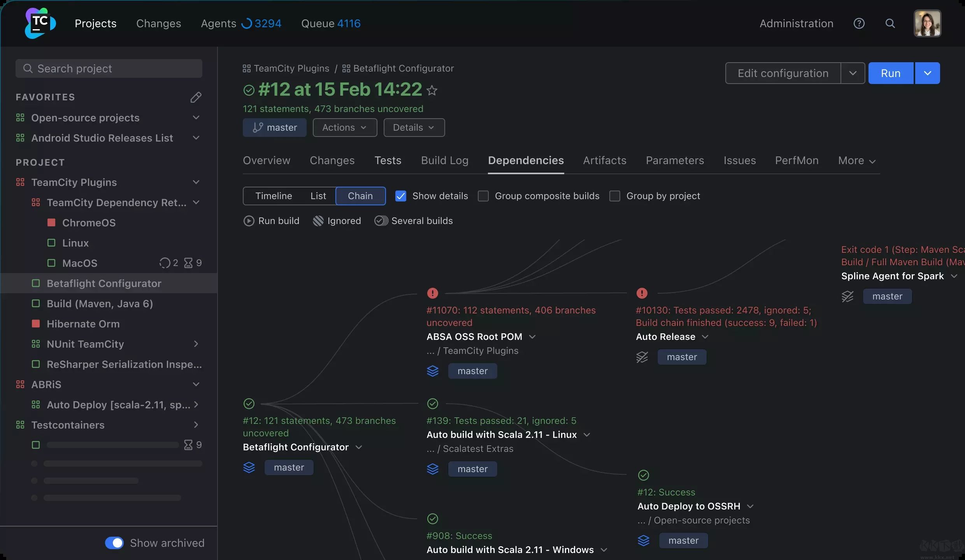Uncheck the Show details checkbox

coord(400,196)
